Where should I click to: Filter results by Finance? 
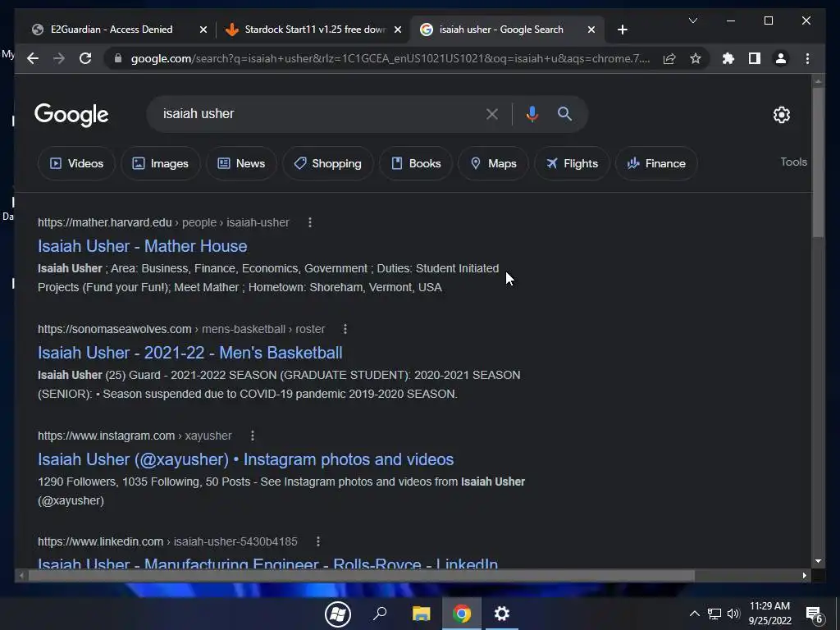coord(655,163)
